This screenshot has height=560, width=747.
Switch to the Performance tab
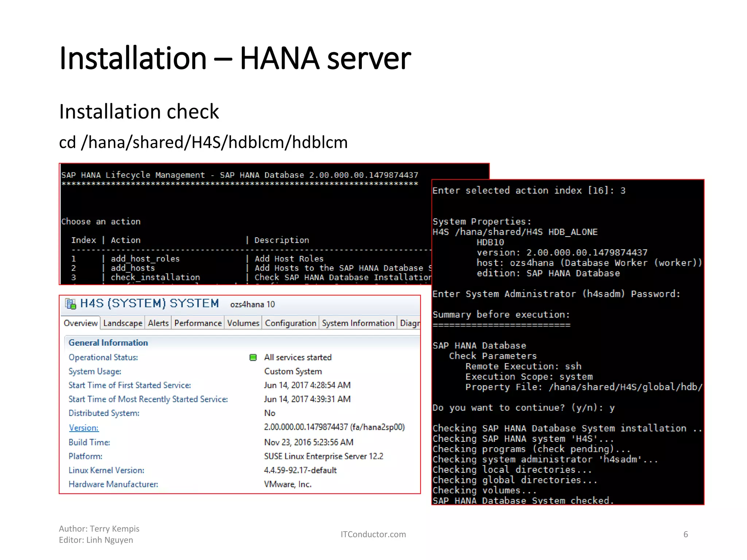(198, 323)
